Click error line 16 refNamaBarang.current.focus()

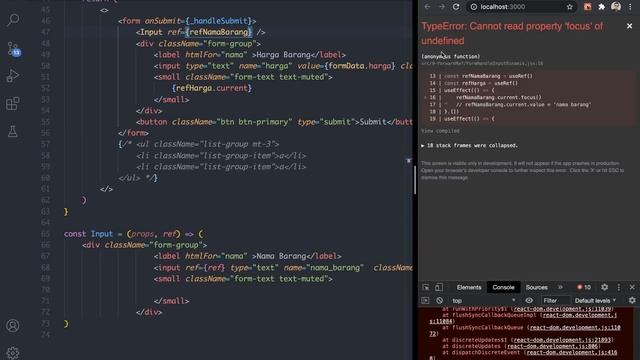tap(498, 98)
